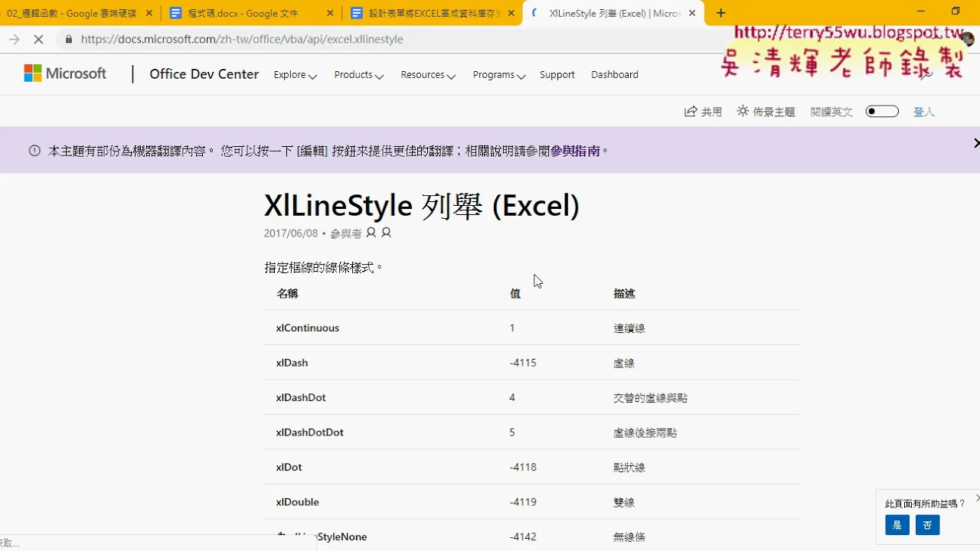The image size is (980, 551).
Task: Click the value -4119
Action: click(523, 502)
